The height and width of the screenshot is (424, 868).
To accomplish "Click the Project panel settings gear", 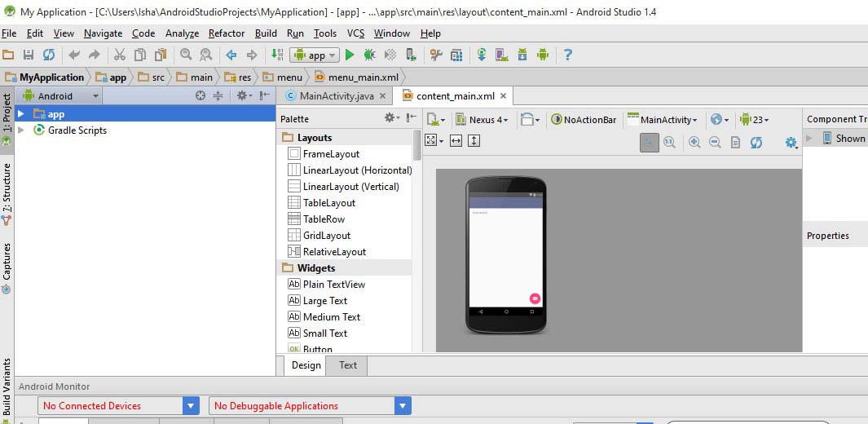I will (x=244, y=95).
